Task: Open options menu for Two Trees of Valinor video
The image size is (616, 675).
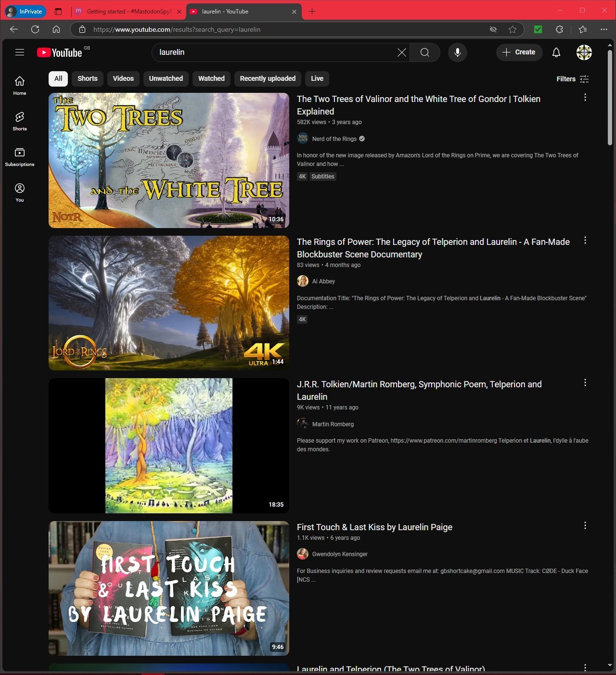Action: (x=585, y=98)
